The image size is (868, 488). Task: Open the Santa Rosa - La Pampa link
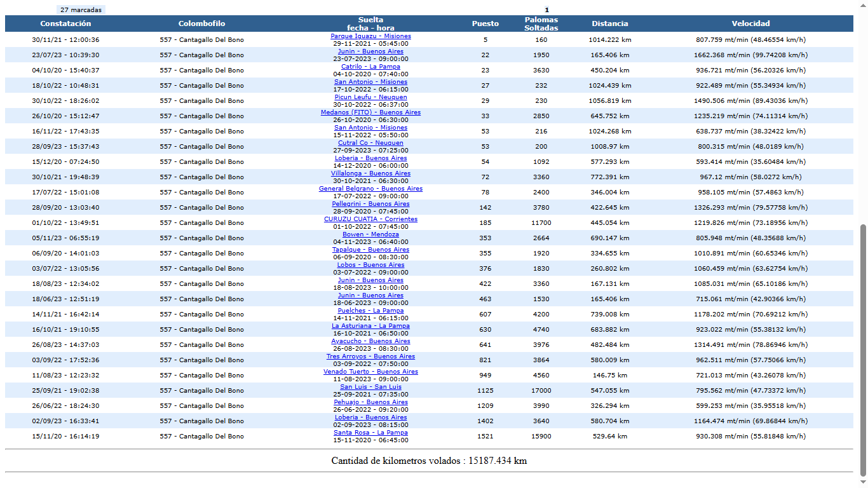click(x=370, y=433)
